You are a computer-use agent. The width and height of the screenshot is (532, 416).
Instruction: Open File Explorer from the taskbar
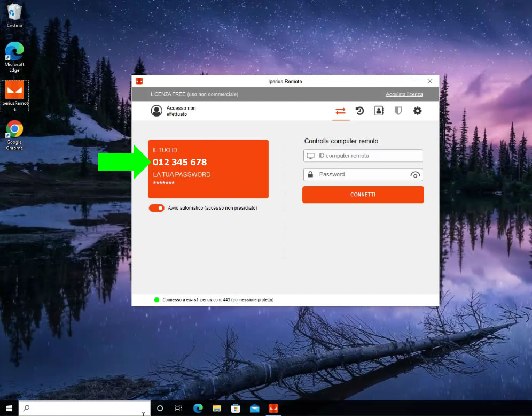click(217, 408)
